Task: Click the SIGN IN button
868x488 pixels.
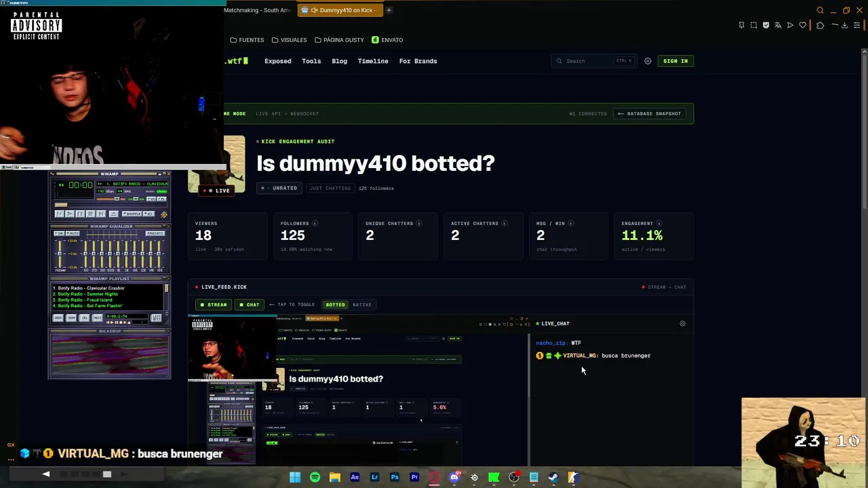Action: 675,61
